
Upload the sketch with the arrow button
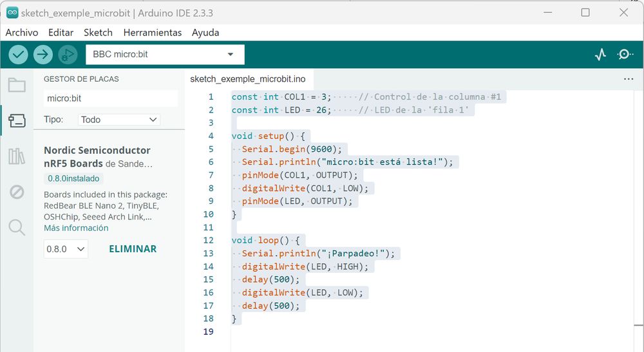coord(43,54)
